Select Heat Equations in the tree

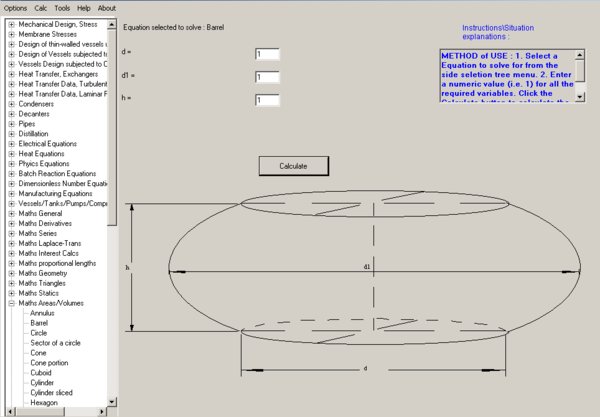(41, 154)
